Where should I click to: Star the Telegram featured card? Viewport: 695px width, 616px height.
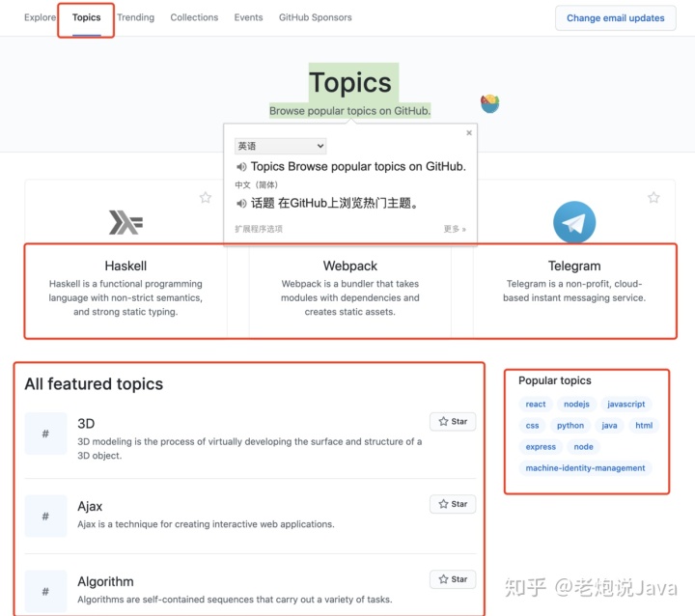click(653, 197)
